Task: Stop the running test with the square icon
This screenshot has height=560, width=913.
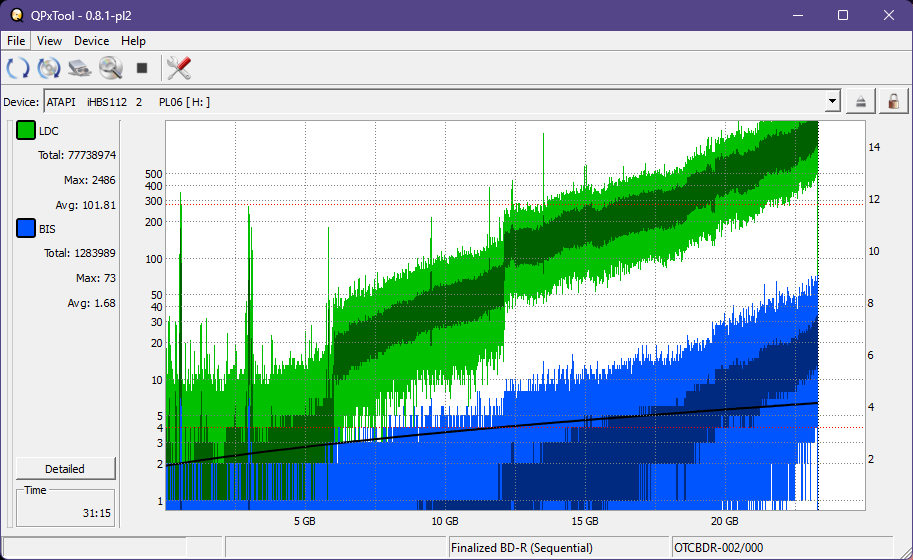Action: click(142, 68)
